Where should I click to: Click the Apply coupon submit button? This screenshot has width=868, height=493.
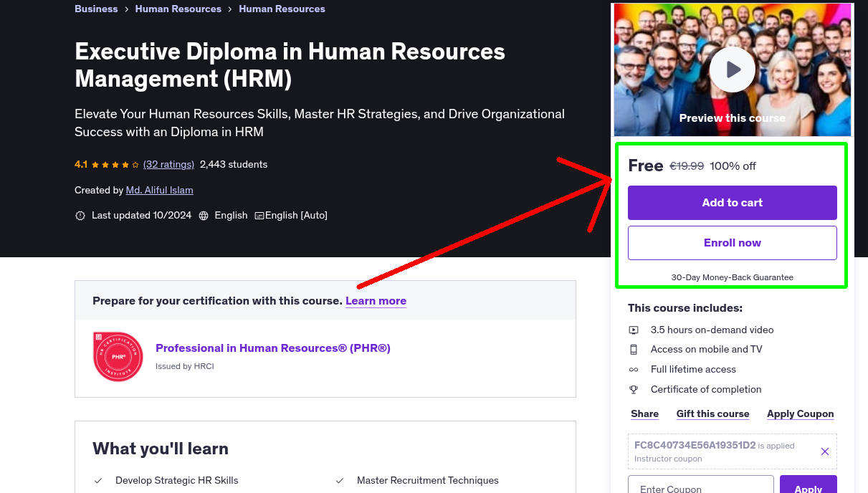point(808,484)
